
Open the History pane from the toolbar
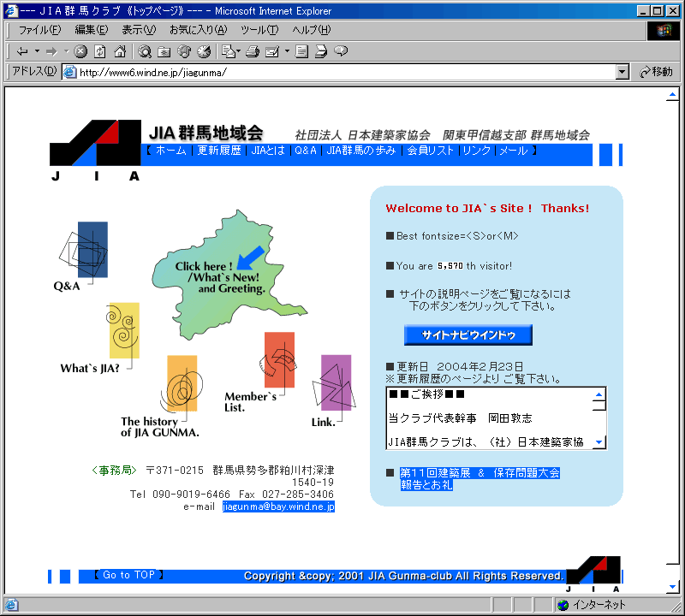click(x=204, y=51)
